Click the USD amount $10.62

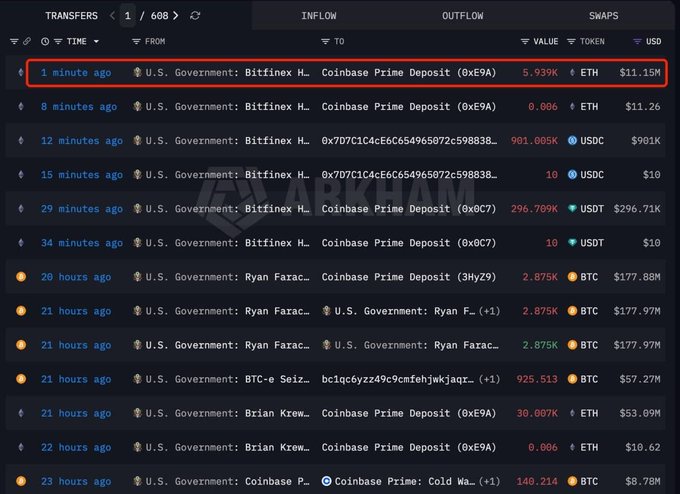pos(643,447)
